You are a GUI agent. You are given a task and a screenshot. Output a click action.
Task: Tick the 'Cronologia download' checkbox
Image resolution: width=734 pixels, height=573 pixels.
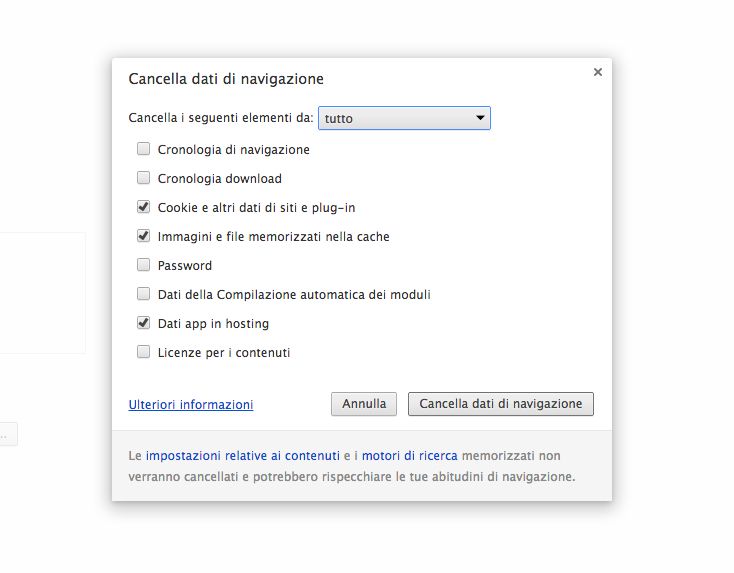click(144, 179)
